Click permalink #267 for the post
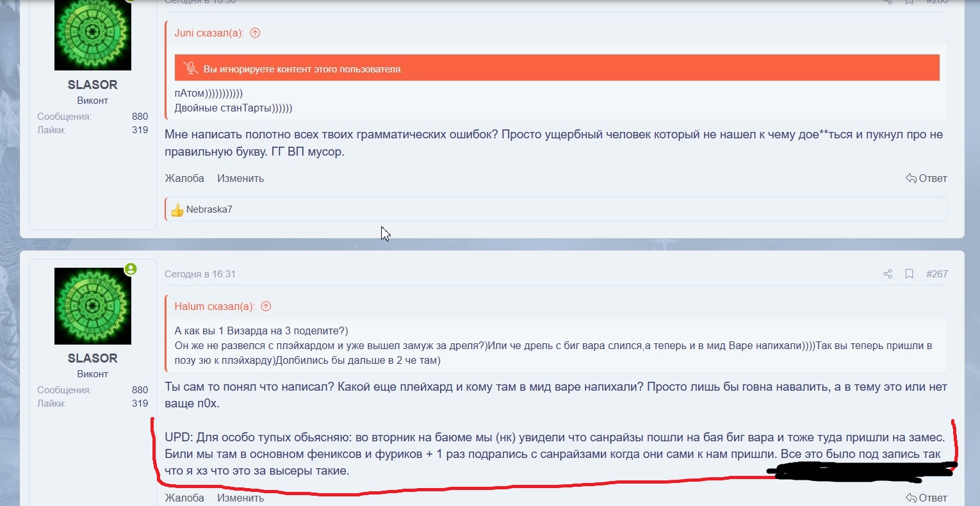The height and width of the screenshot is (506, 980). click(937, 273)
